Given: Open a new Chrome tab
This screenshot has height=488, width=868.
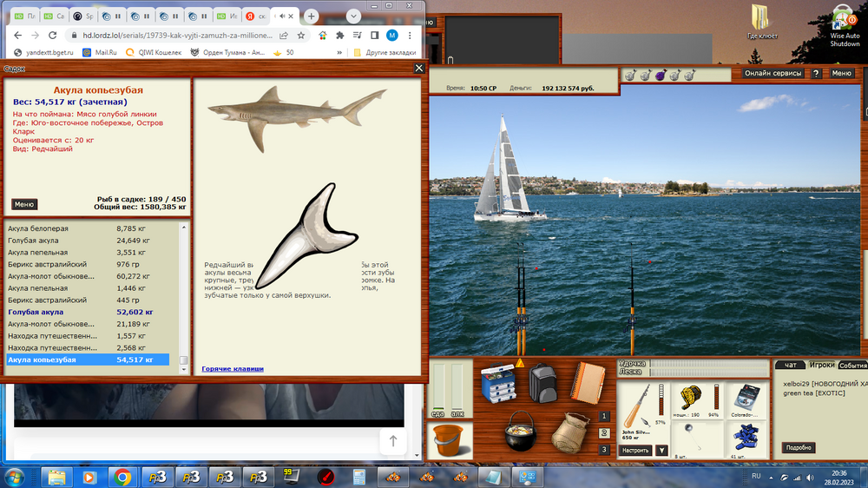Looking at the screenshot, I should [x=311, y=16].
